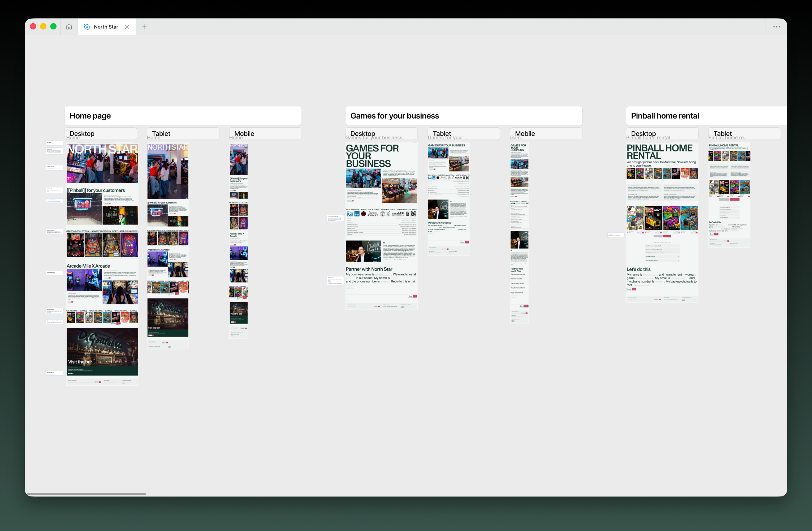
Task: Open a new tab with plus icon
Action: (145, 27)
